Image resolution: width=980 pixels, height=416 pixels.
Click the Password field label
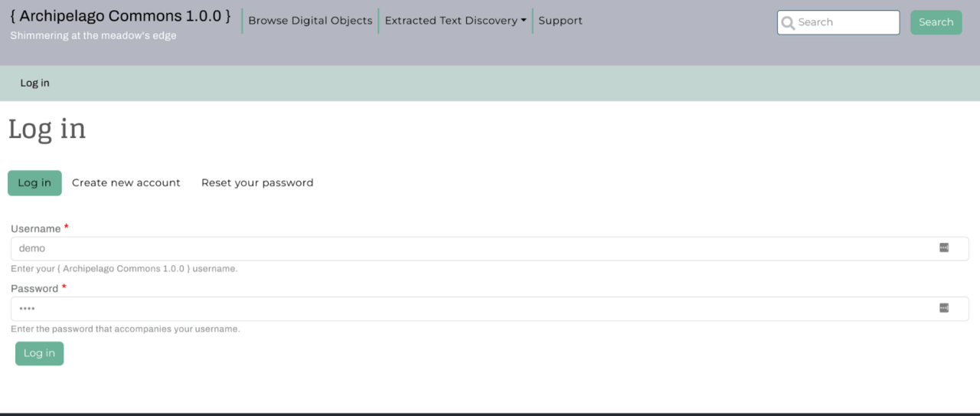click(x=34, y=289)
